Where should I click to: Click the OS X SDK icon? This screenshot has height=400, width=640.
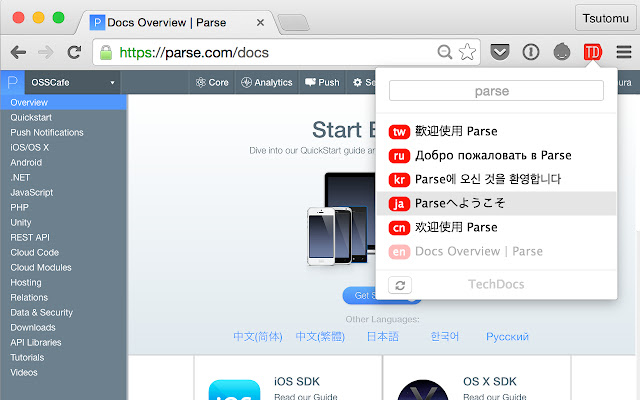coord(422,390)
